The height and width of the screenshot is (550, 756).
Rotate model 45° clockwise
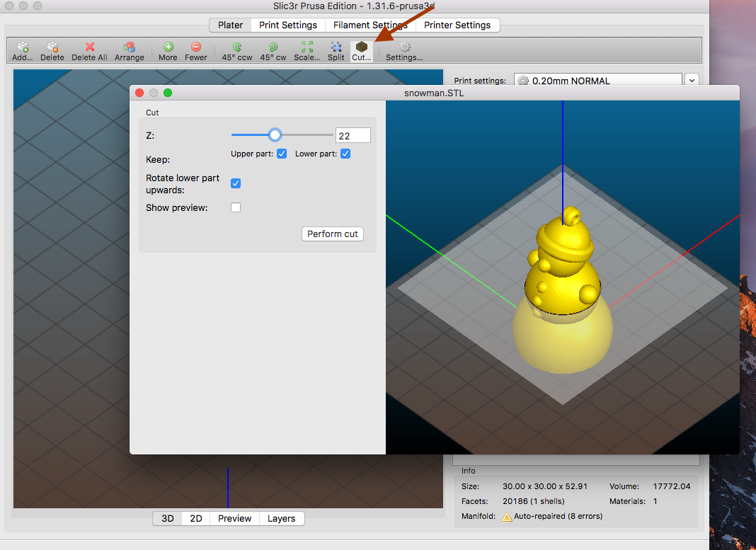tap(273, 47)
